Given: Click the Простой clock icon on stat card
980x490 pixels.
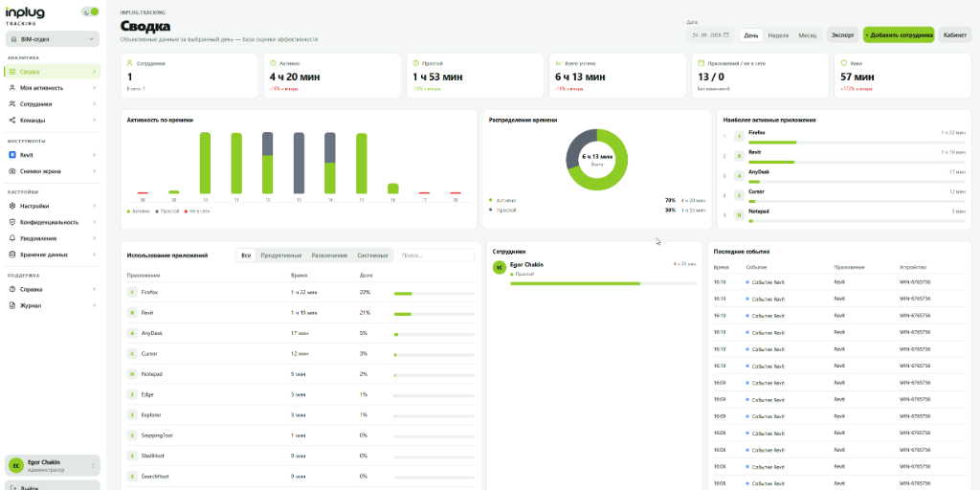Looking at the screenshot, I should [415, 63].
